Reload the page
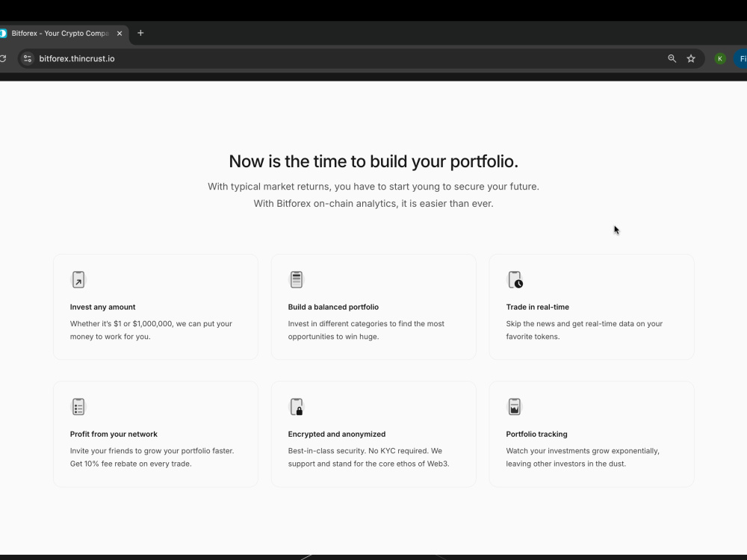The width and height of the screenshot is (747, 560). tap(3, 58)
